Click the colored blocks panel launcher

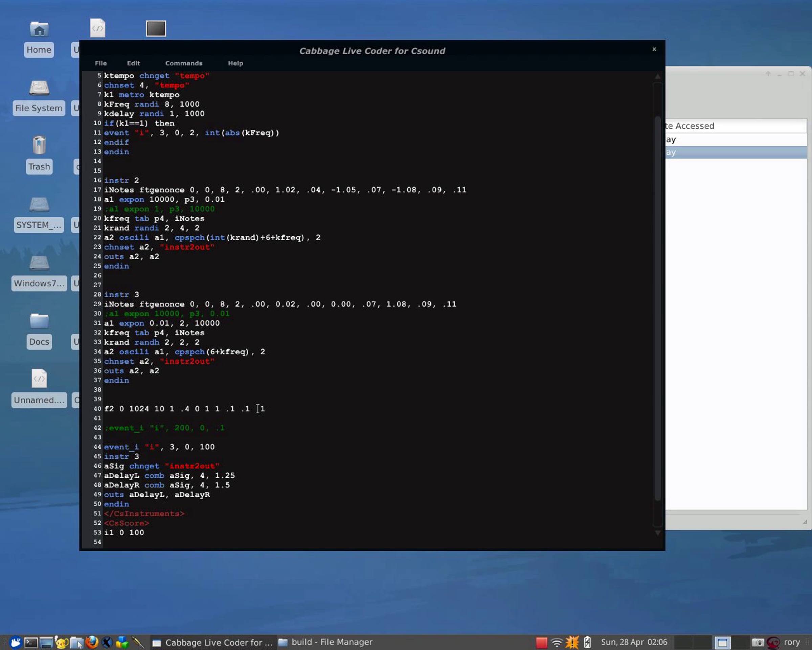point(122,642)
